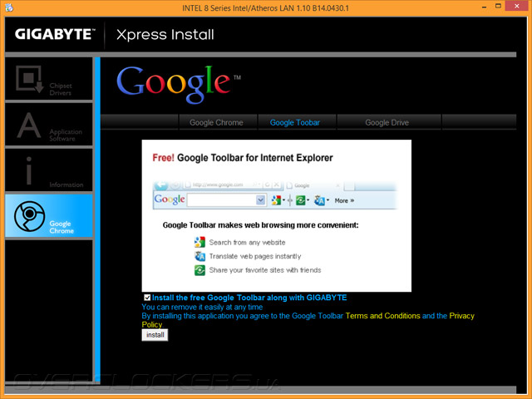Click the install button

click(x=155, y=335)
